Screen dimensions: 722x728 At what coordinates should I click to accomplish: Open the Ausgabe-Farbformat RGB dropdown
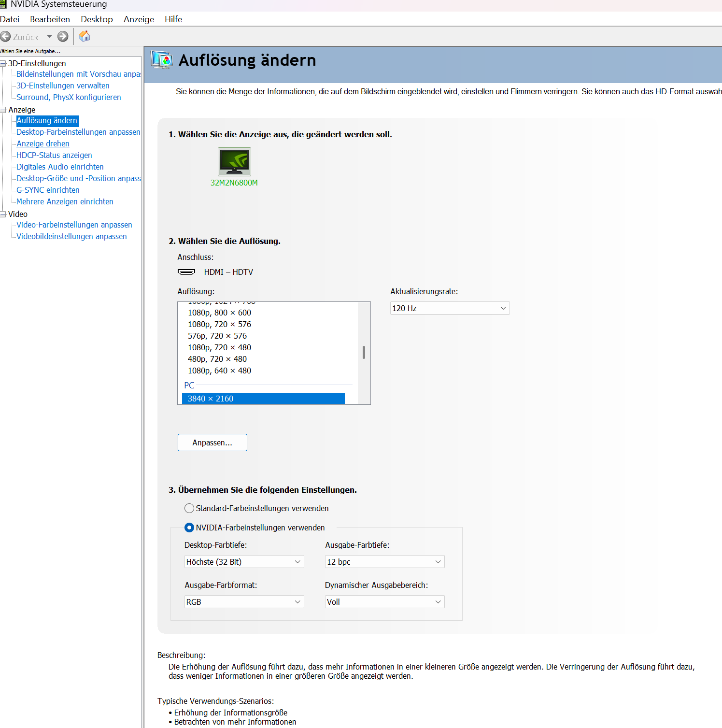coord(244,602)
